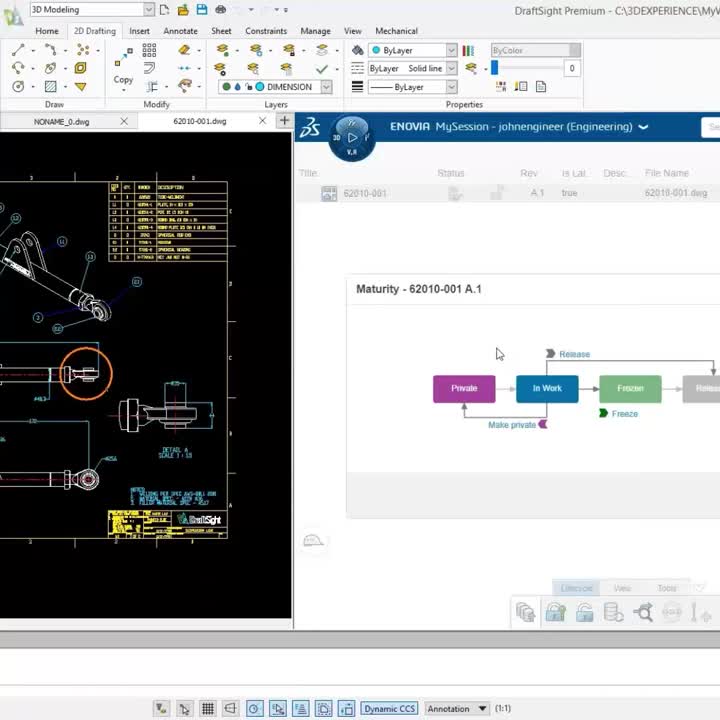Expand the Copy button dropdown arrow
Image resolution: width=720 pixels, height=720 pixels.
[124, 90]
